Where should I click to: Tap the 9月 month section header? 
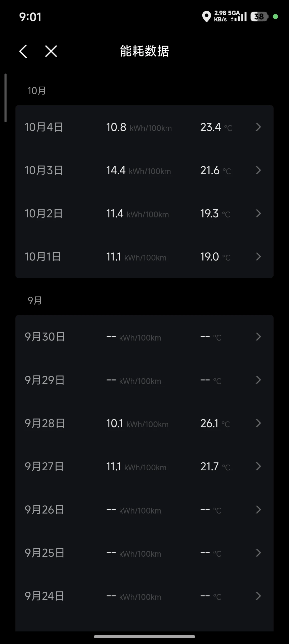35,300
